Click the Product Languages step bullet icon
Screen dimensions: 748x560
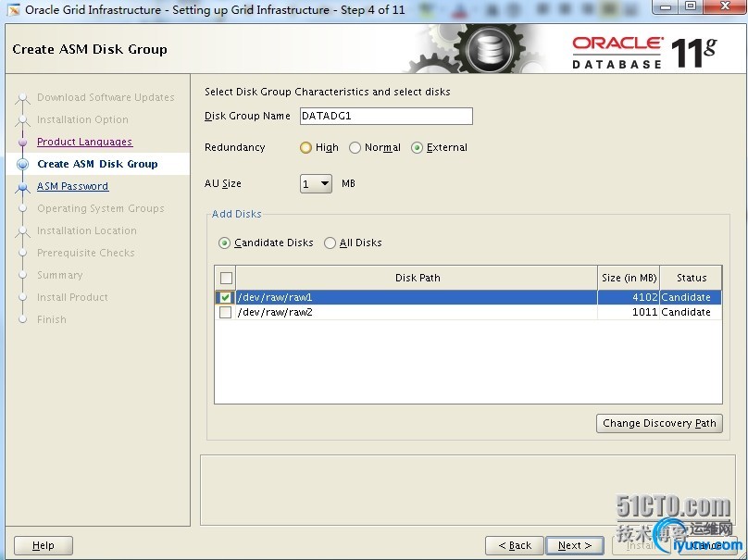click(22, 142)
